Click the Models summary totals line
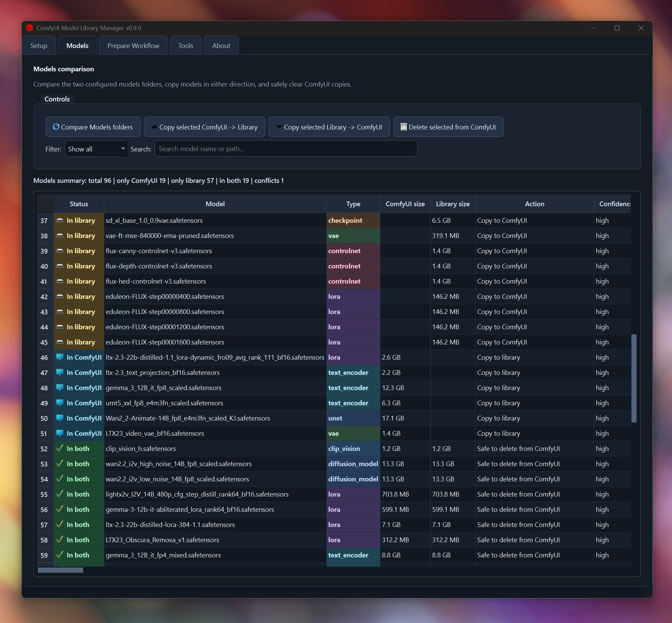 158,181
